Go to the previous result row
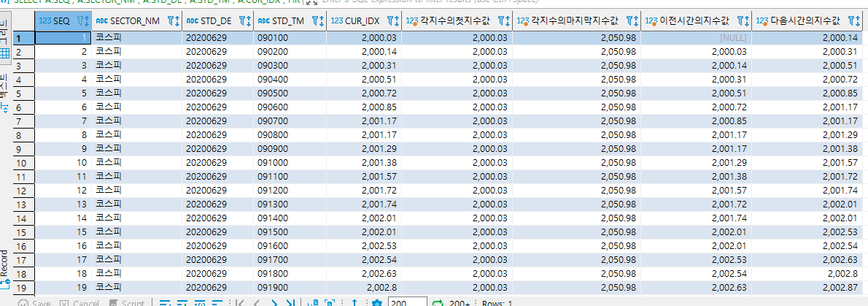Viewport: 868px width, 306px height. [x=256, y=303]
